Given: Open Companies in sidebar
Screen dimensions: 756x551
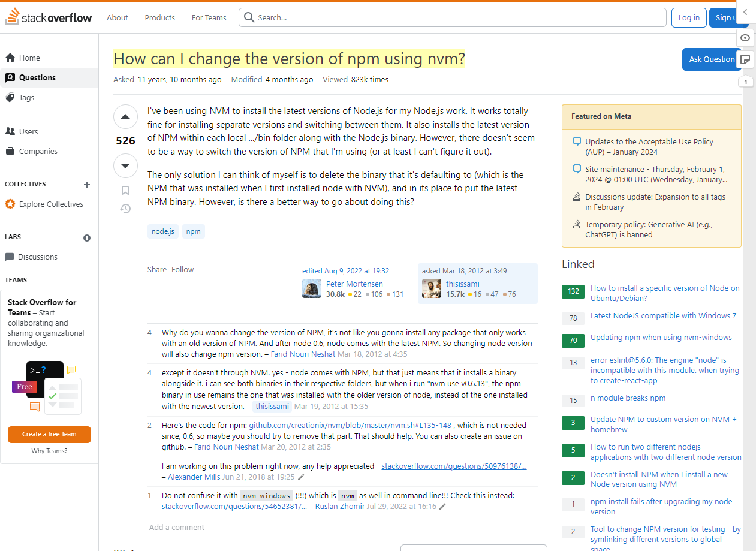Looking at the screenshot, I should point(49,151).
